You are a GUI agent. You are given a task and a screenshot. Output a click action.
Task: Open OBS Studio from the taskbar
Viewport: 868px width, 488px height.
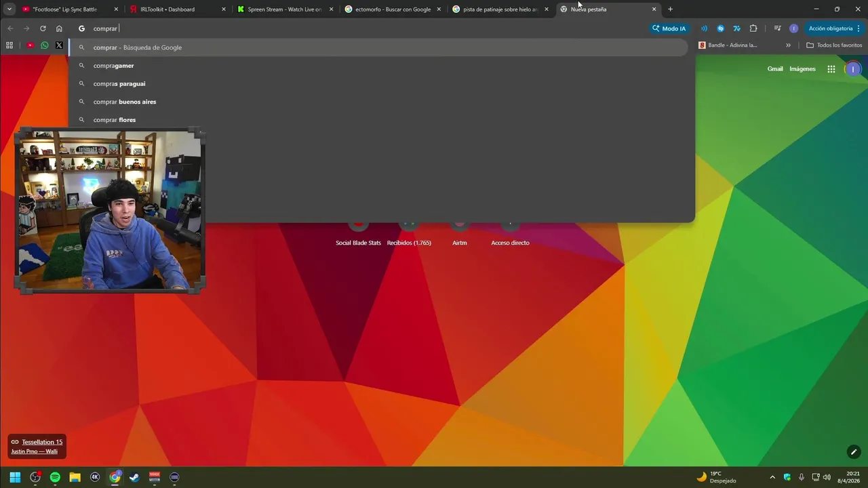tap(35, 477)
